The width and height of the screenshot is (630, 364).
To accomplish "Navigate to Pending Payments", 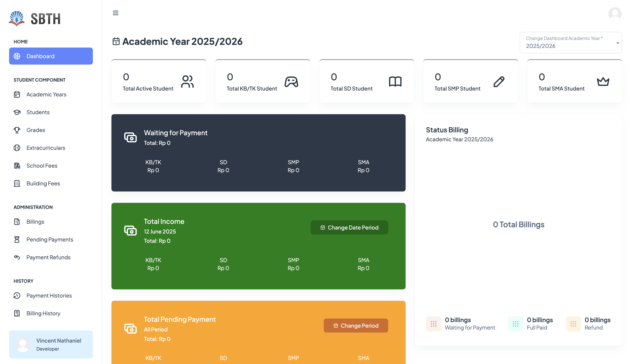I will 50,239.
